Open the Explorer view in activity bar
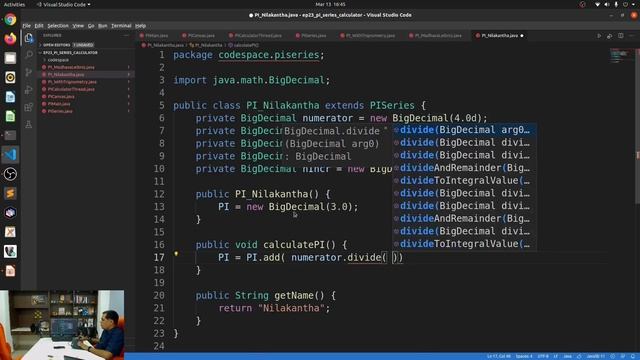 29,38
